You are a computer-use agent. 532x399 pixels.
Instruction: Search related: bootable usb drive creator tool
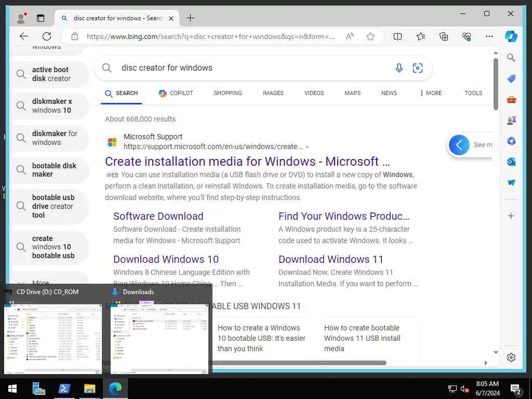[x=50, y=206]
